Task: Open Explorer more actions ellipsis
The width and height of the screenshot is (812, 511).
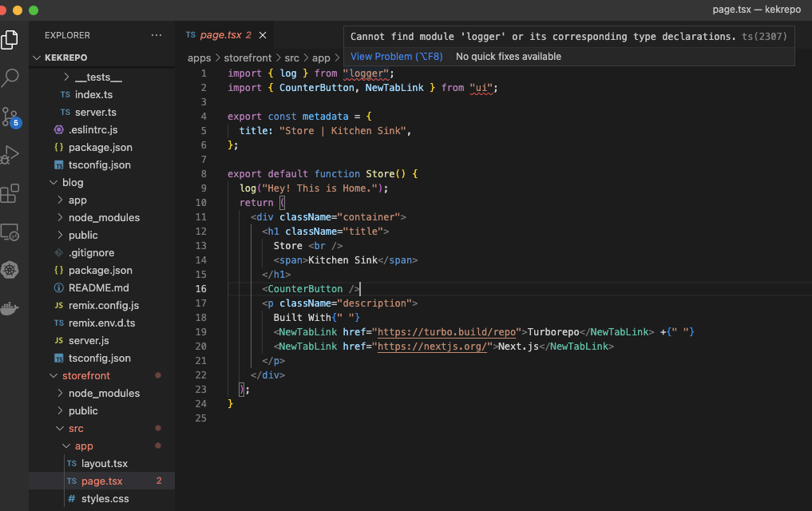Action: point(156,35)
